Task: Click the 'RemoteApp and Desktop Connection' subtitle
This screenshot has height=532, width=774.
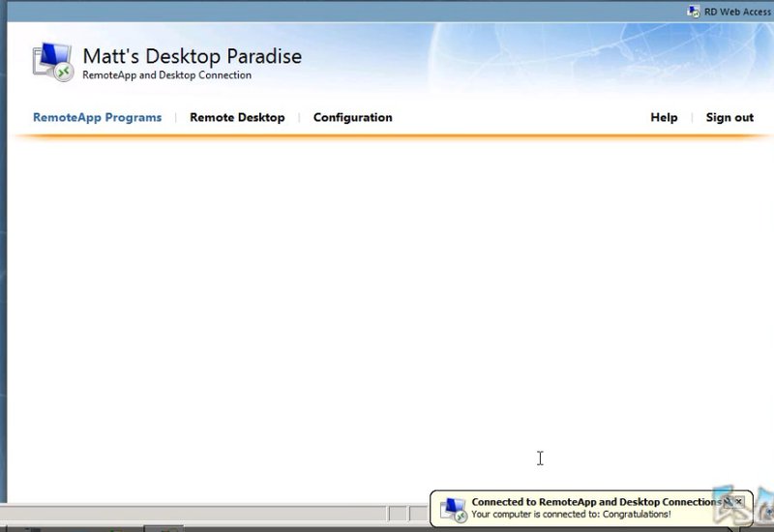Action: [x=166, y=75]
